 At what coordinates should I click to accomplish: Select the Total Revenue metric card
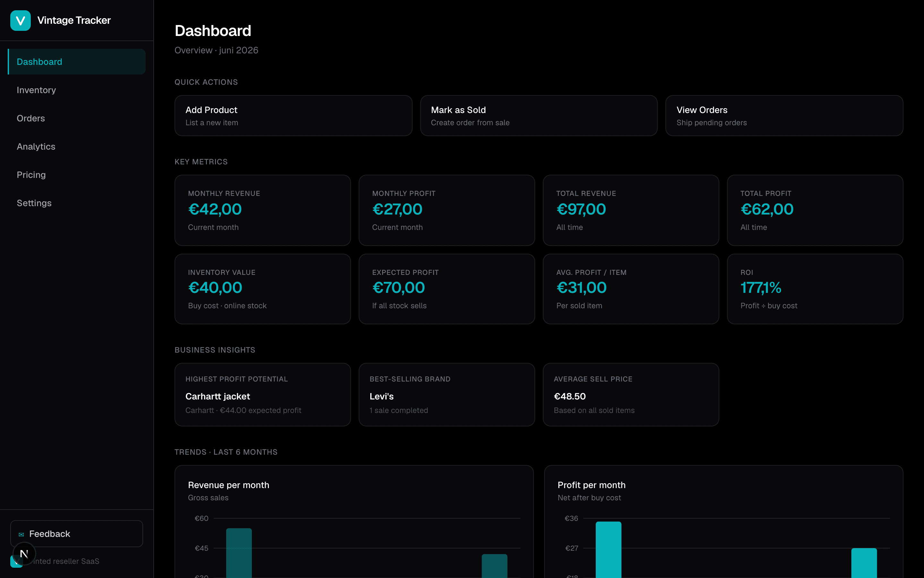(x=631, y=210)
